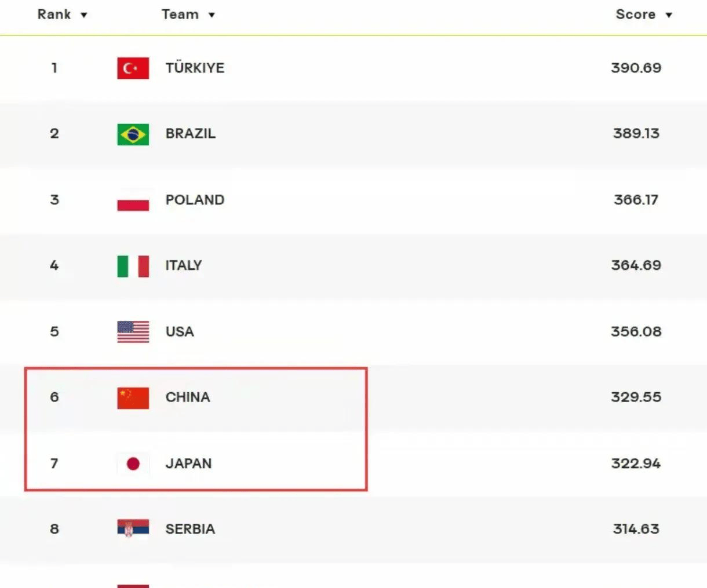Open the POLAND team link
This screenshot has width=707, height=588.
195,200
